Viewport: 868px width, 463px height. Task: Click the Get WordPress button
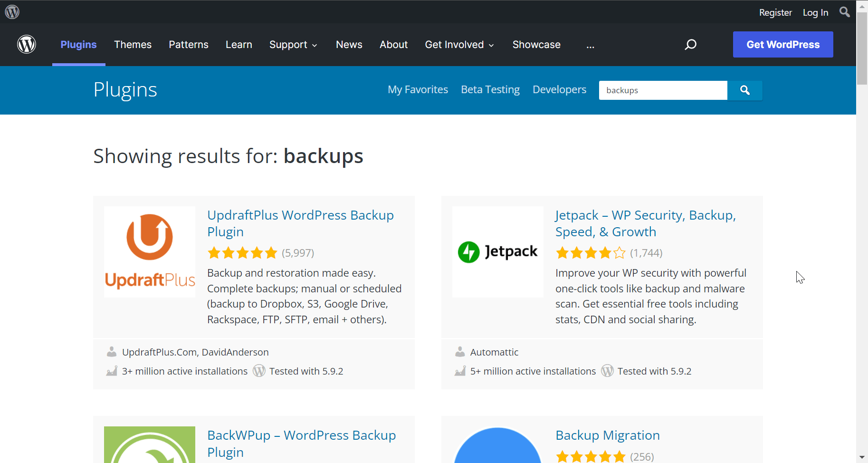click(782, 44)
